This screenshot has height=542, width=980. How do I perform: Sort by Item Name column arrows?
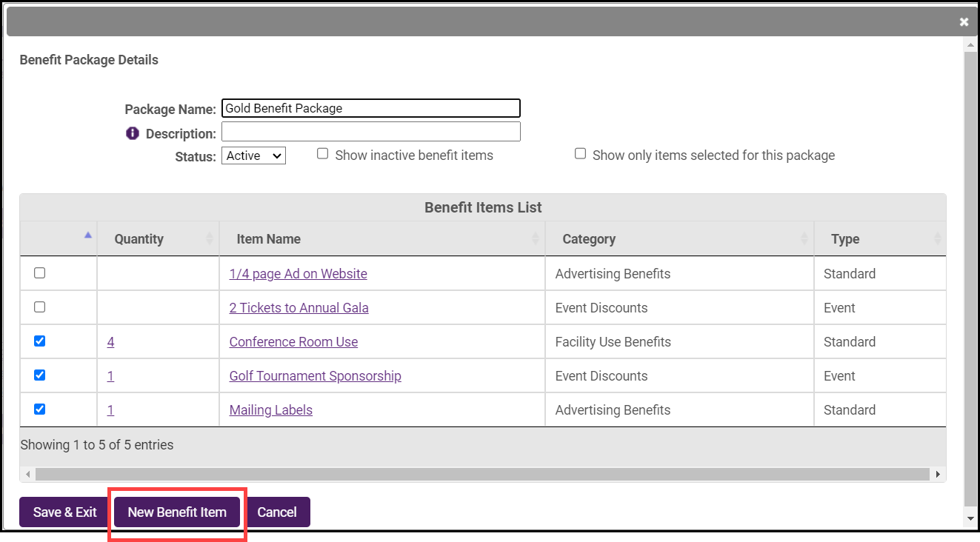[x=536, y=239]
